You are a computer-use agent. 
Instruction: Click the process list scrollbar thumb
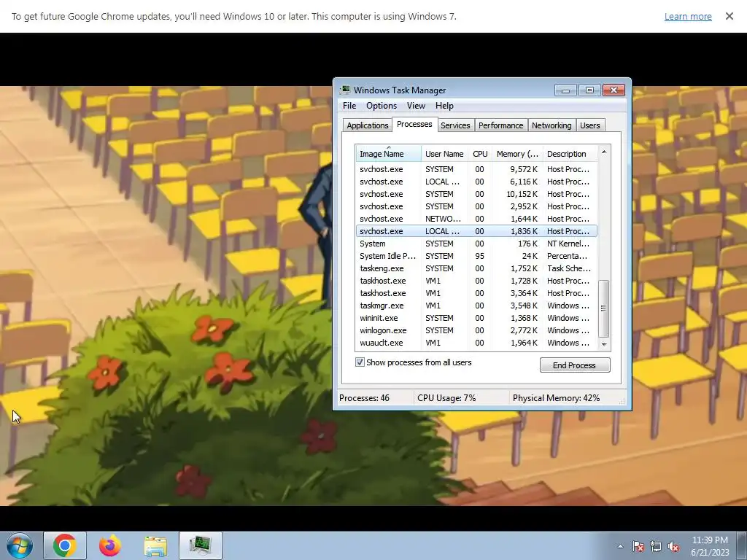pos(603,308)
